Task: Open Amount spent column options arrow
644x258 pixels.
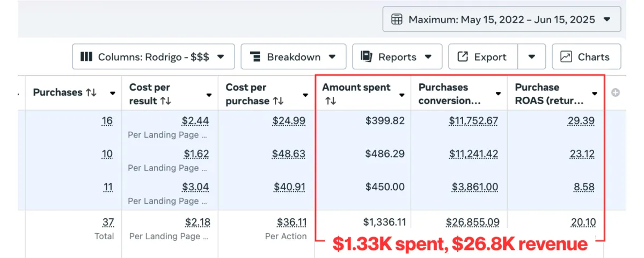Action: click(401, 94)
